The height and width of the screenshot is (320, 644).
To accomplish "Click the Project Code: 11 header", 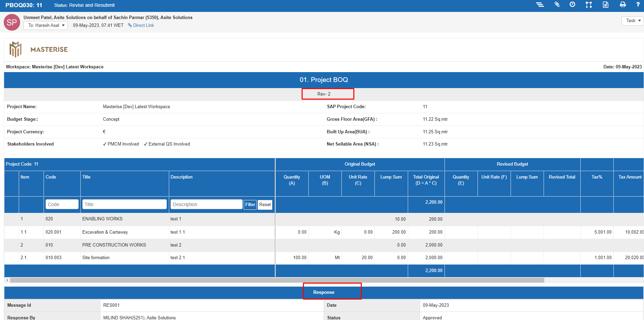I will point(22,164).
